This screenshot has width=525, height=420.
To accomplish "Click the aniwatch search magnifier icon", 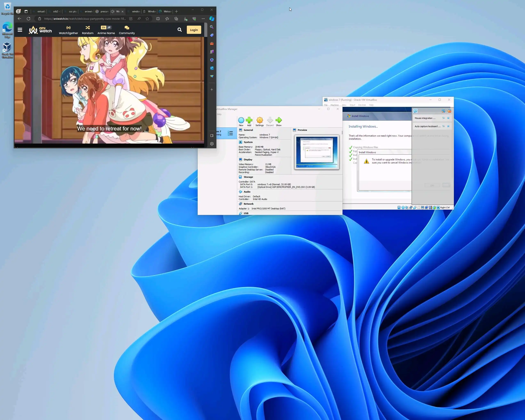I will coord(179,30).
